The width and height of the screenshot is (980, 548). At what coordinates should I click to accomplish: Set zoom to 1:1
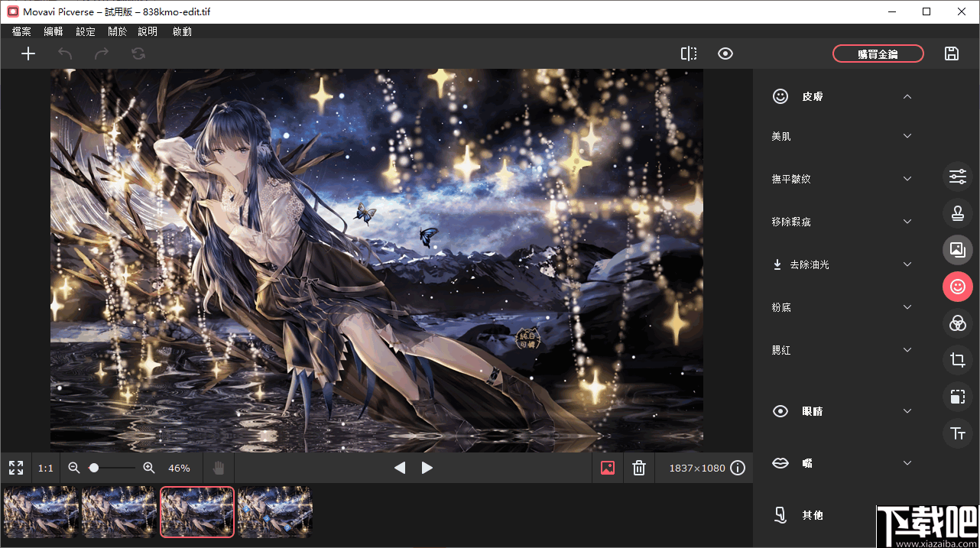pos(46,468)
